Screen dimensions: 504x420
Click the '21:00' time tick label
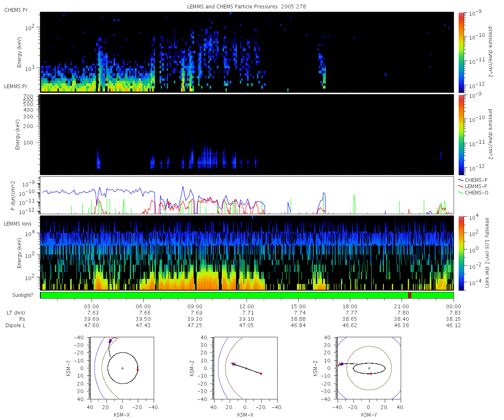tap(402, 306)
